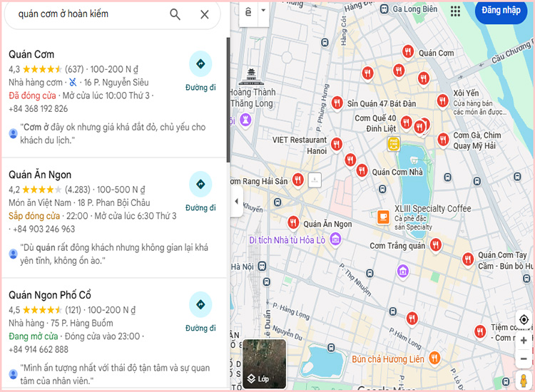Image resolution: width=535 pixels, height=392 pixels.
Task: Click the search box text 'quán cơm ở hoàn kiếm'
Action: (x=63, y=14)
